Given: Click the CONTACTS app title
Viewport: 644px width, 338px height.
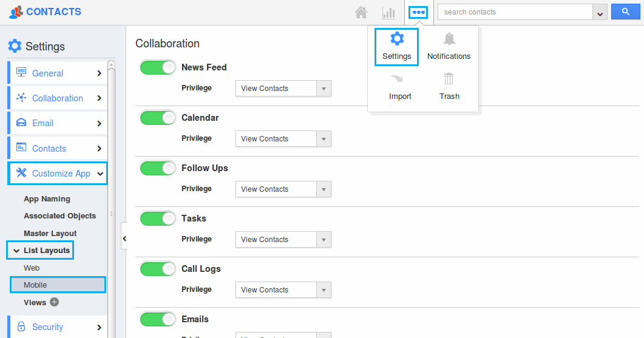Looking at the screenshot, I should [54, 12].
